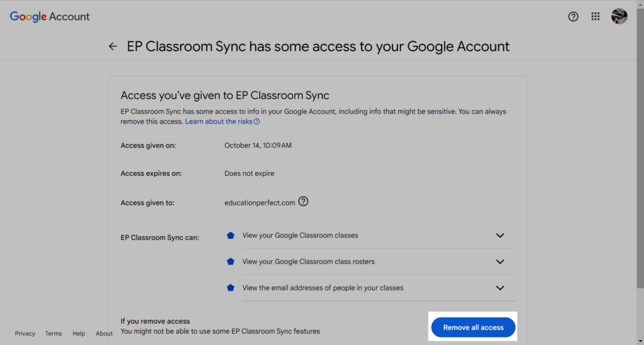
Task: Click the date October 14, 10:09 AM
Action: 258,146
